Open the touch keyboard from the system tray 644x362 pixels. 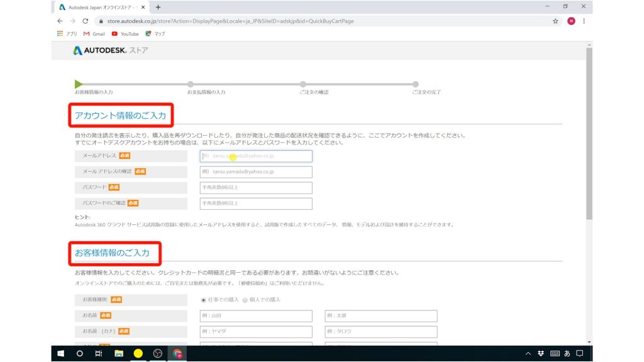555,354
